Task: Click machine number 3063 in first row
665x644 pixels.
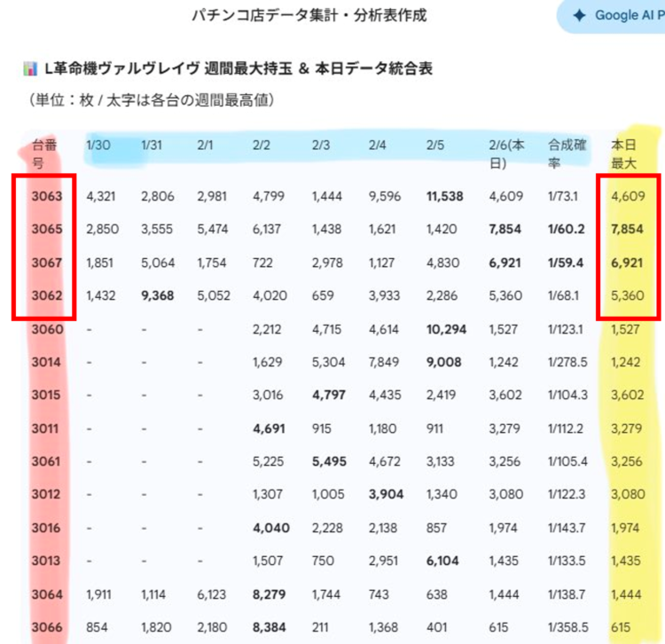Action: click(x=46, y=196)
